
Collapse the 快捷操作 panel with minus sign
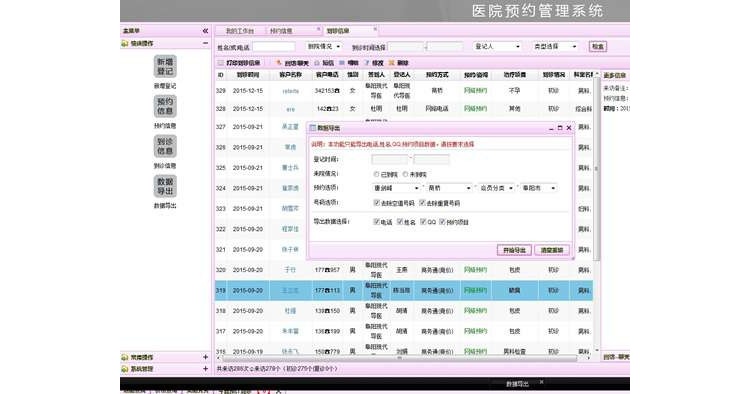[205, 43]
